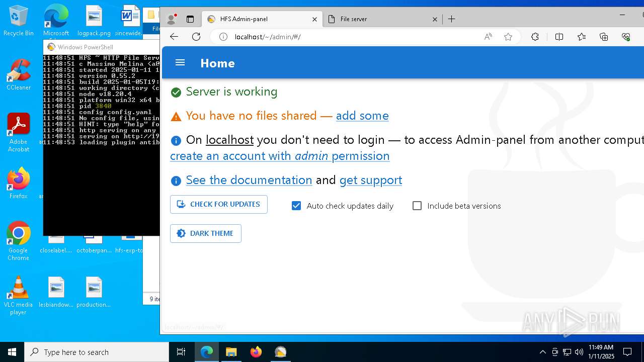Select the lesbiandow... image file on desktop
Image resolution: width=644 pixels, height=362 pixels.
[56, 292]
